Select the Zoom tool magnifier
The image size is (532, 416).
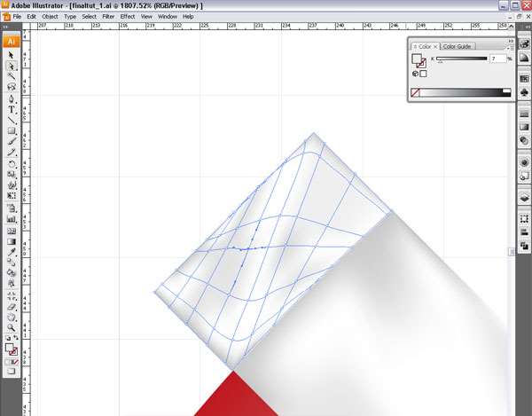coord(12,327)
